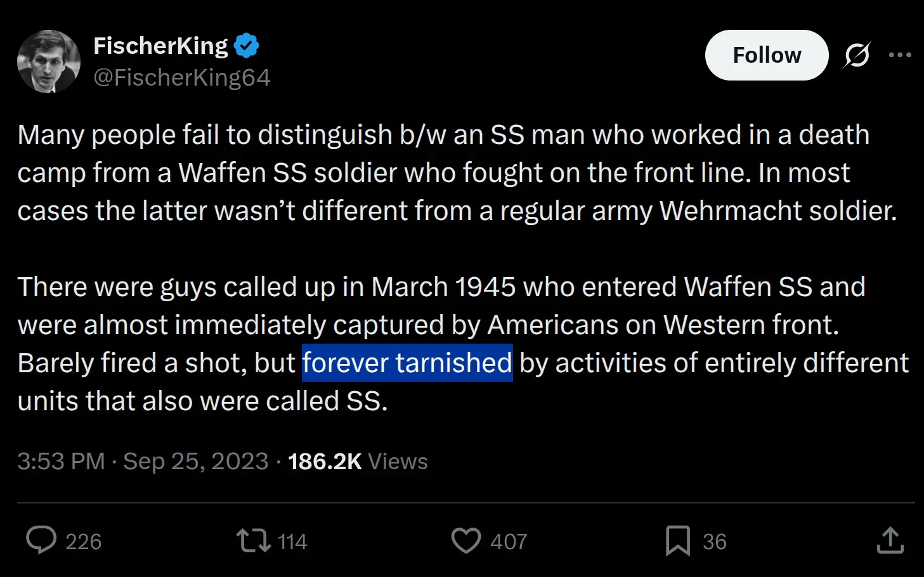Screen dimensions: 924x577
Task: Click the repost arrows icon
Action: click(x=253, y=541)
